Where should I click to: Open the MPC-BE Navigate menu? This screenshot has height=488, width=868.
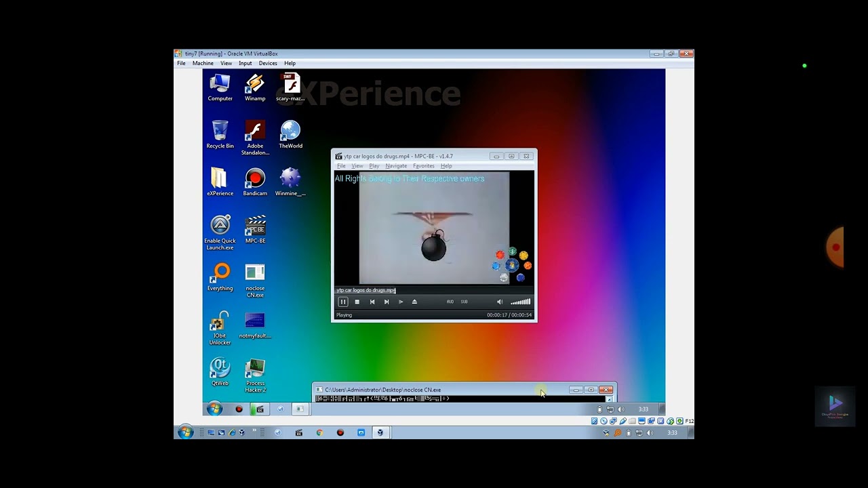tap(396, 166)
